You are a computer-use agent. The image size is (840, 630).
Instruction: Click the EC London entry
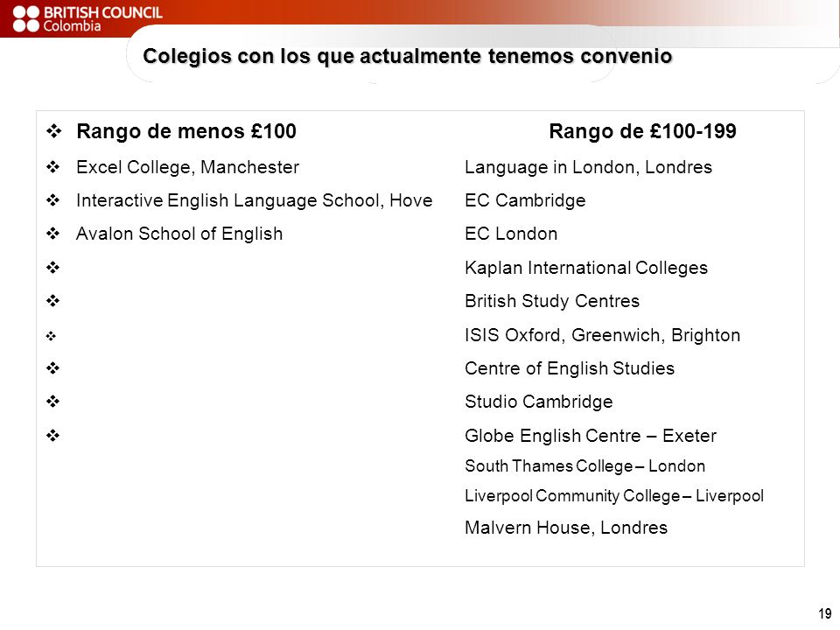coord(511,234)
